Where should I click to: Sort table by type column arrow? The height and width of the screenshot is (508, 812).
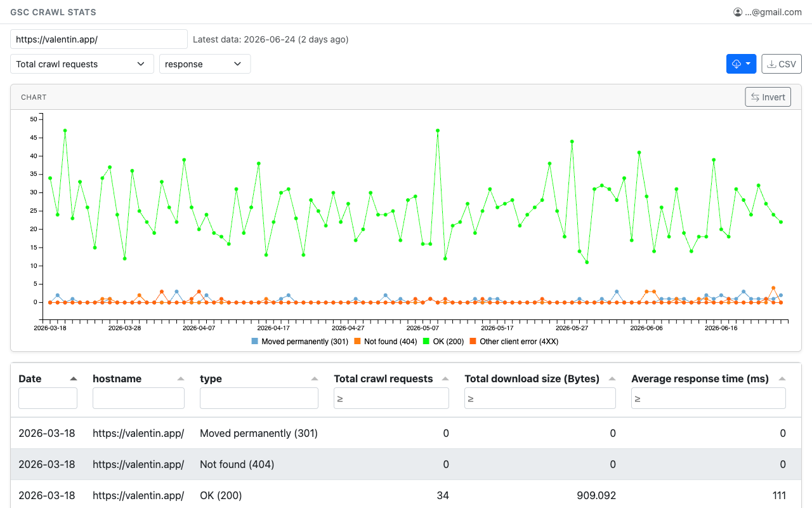click(x=315, y=378)
